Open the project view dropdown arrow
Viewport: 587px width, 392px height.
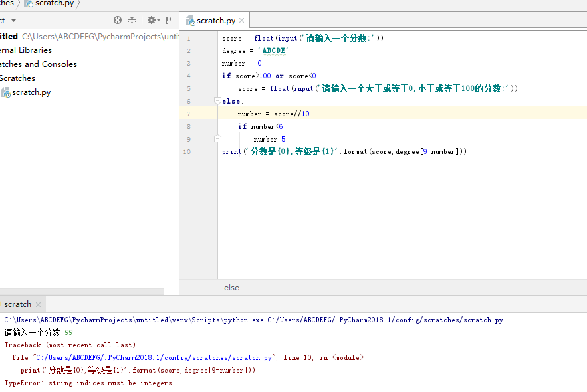13,21
